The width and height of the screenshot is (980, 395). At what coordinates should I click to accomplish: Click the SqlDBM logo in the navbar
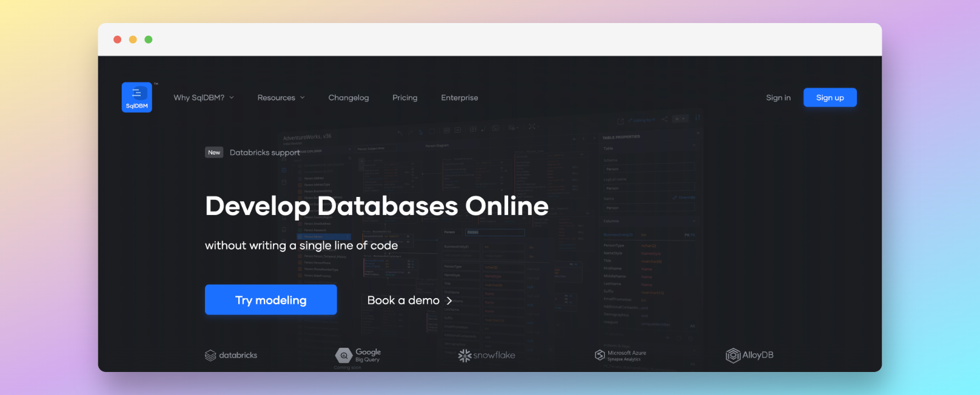[136, 98]
